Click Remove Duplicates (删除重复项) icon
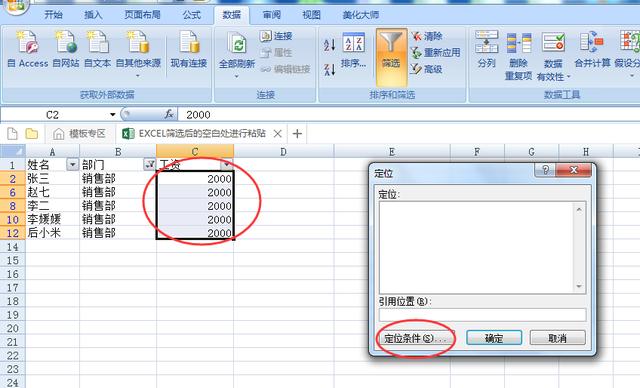 coord(518,56)
